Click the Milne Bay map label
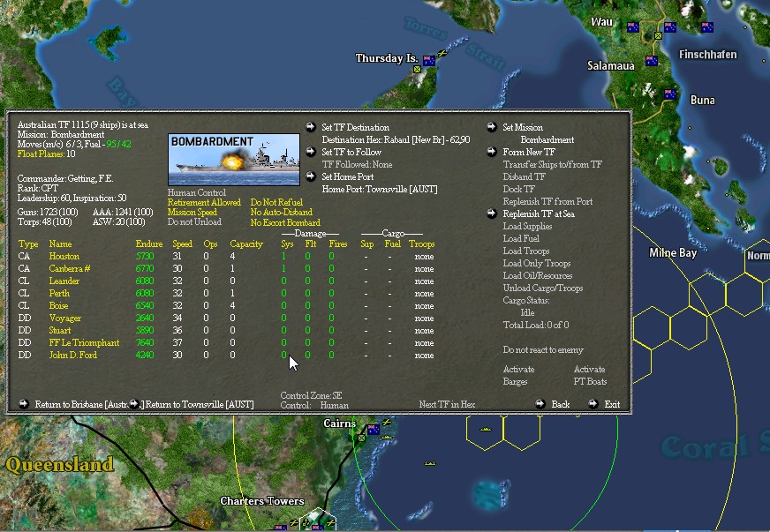The image size is (770, 532). pyautogui.click(x=673, y=252)
